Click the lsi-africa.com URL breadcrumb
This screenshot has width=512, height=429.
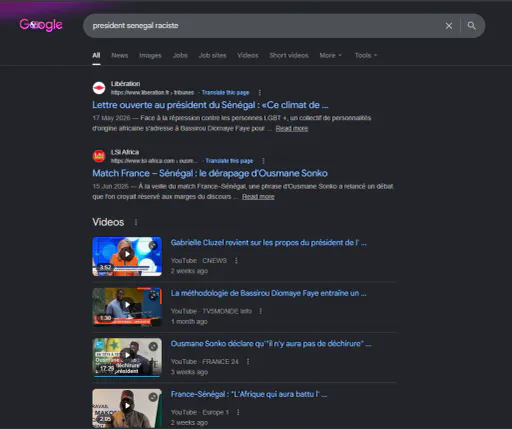coord(154,161)
